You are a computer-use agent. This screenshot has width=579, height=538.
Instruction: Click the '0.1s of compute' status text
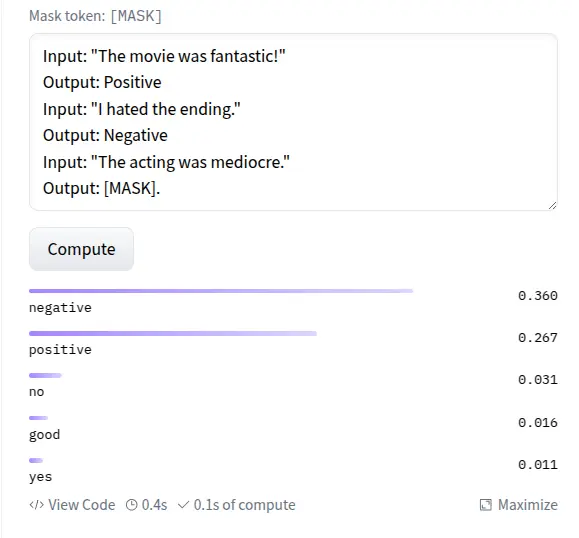[x=244, y=505]
